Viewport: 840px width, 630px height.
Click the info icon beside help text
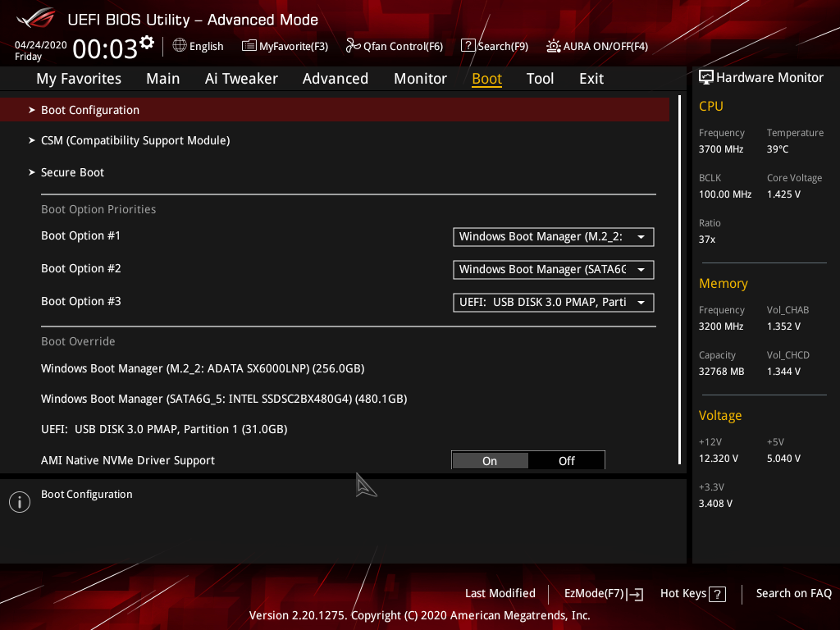[20, 502]
